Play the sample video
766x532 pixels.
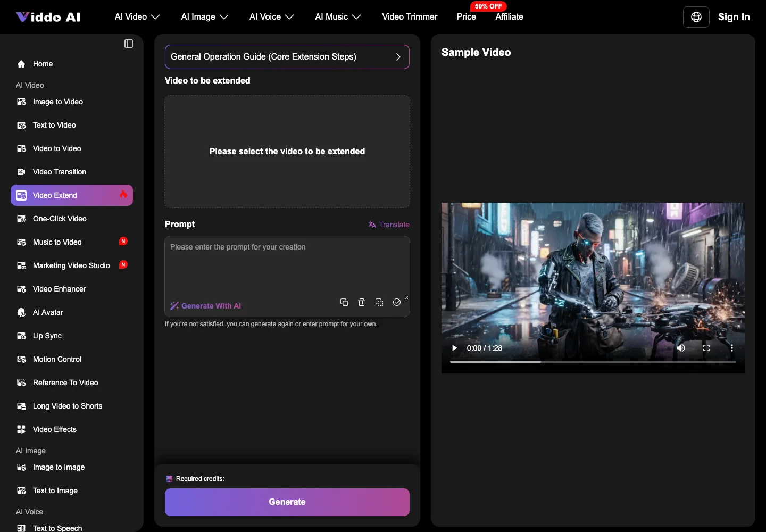tap(454, 348)
